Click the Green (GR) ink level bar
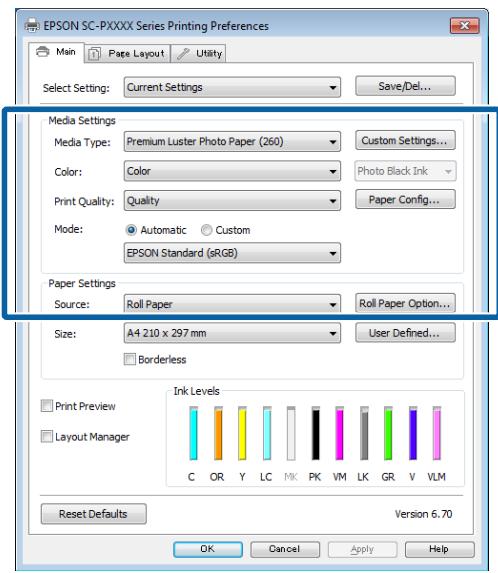This screenshot has width=498, height=573. [x=388, y=433]
